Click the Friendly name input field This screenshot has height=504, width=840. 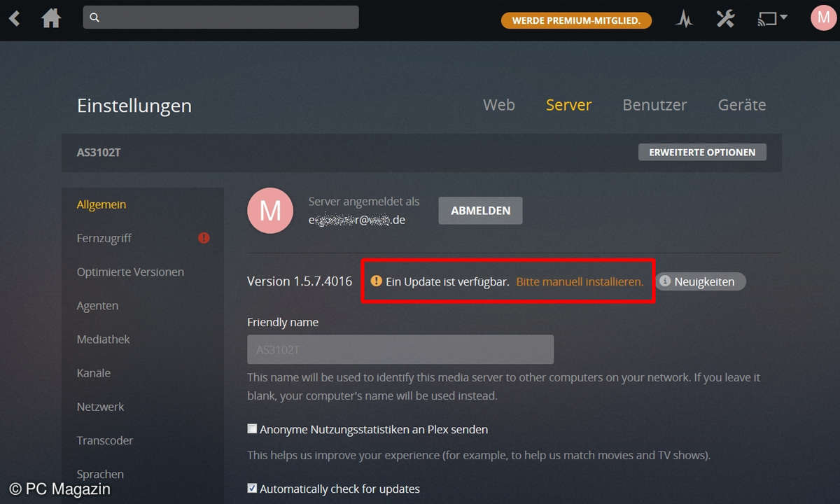[400, 349]
